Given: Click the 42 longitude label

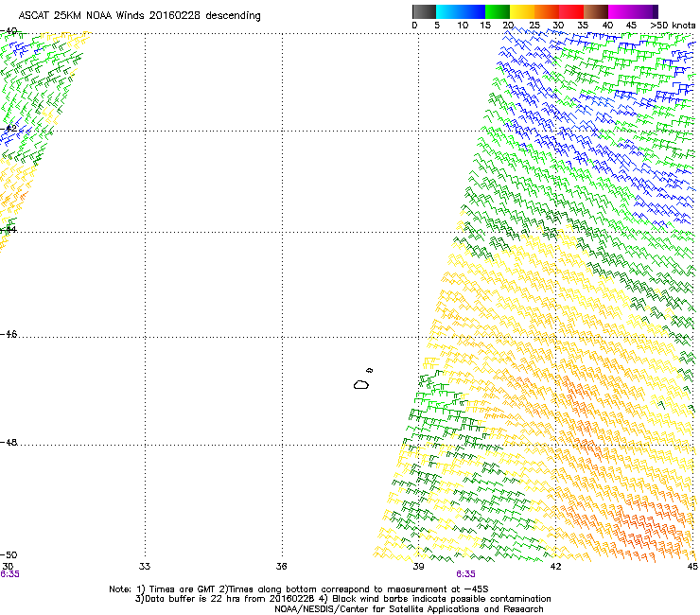Looking at the screenshot, I should click(555, 567).
